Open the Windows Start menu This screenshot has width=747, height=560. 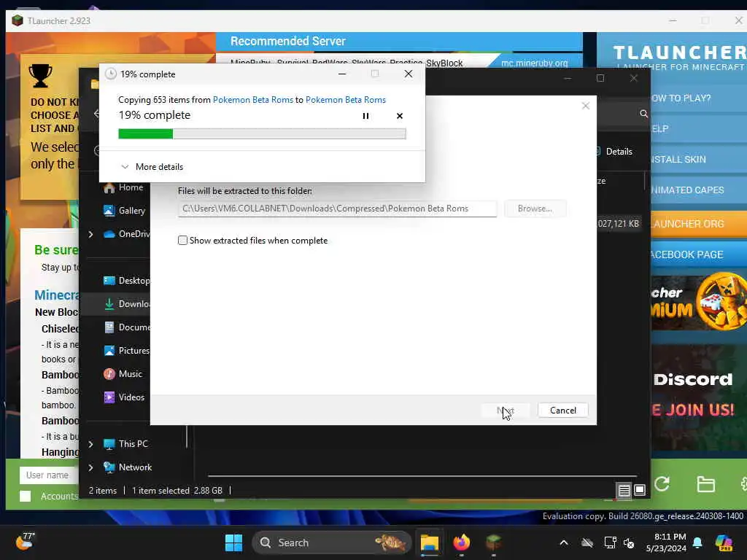point(233,542)
